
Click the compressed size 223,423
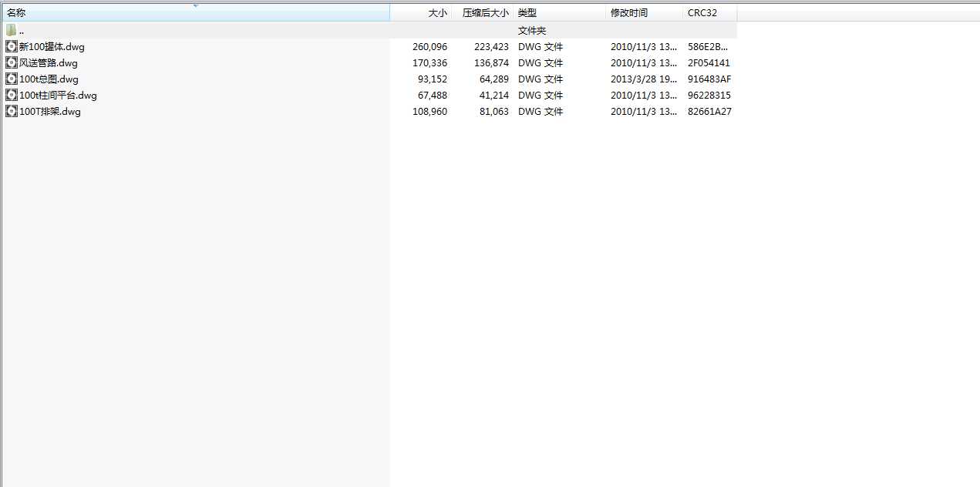coord(491,47)
